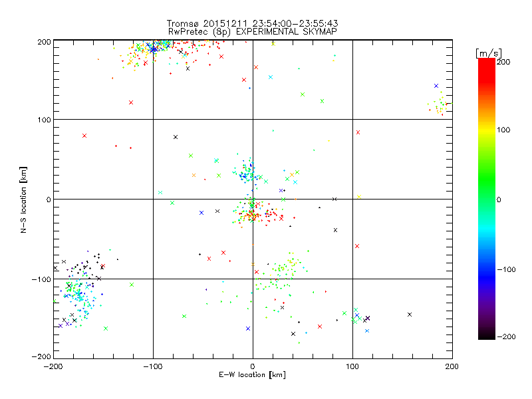
Task: Click the black X marker near E-W 160, N-S -145
Action: [x=410, y=315]
